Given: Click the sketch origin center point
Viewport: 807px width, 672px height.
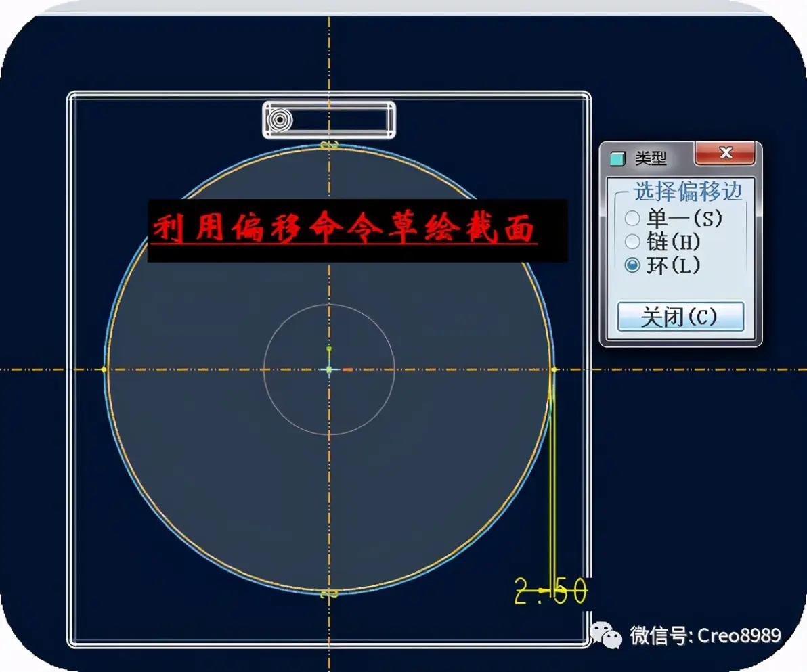Looking at the screenshot, I should pos(330,369).
